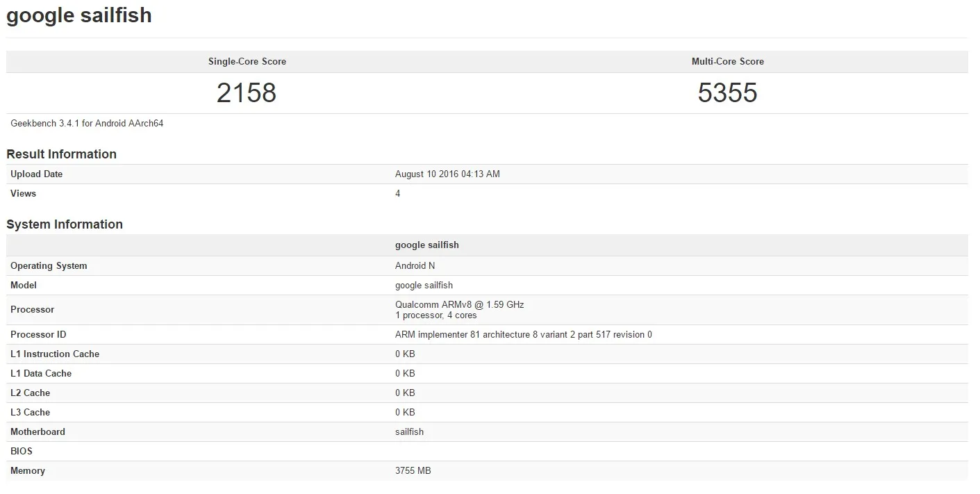Click the System Information section heading
Viewport: 980px width, 494px height.
pyautogui.click(x=65, y=224)
